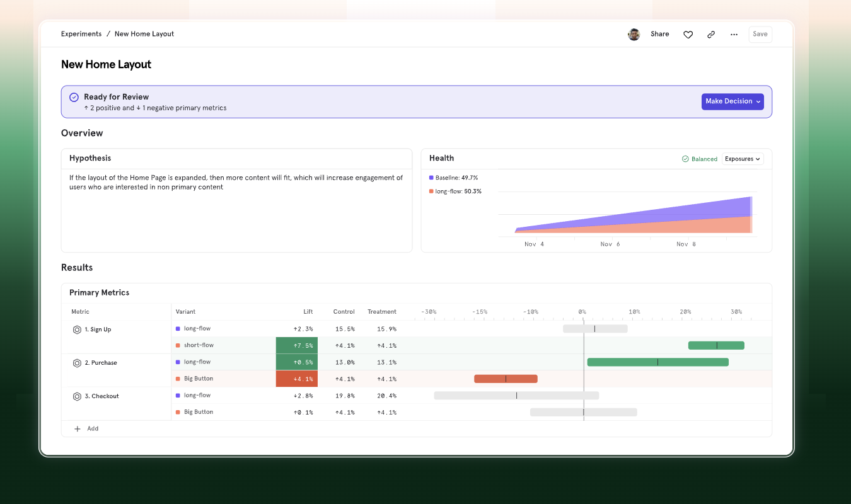Favorite the experiment using the heart icon
The image size is (851, 504).
tap(688, 35)
